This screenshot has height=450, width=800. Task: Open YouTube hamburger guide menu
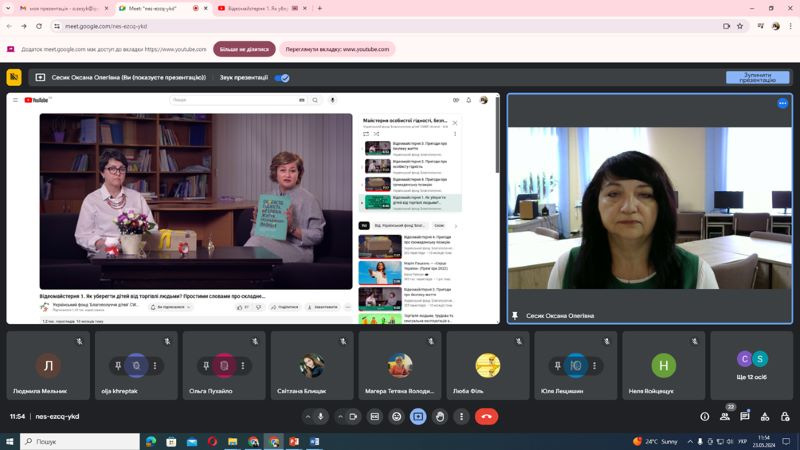tap(15, 100)
